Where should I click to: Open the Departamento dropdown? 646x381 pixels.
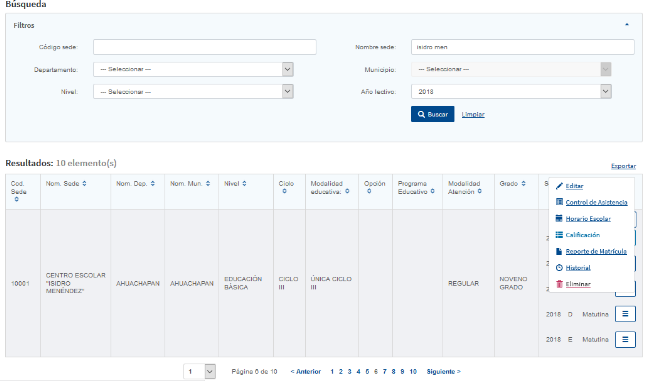(193, 69)
